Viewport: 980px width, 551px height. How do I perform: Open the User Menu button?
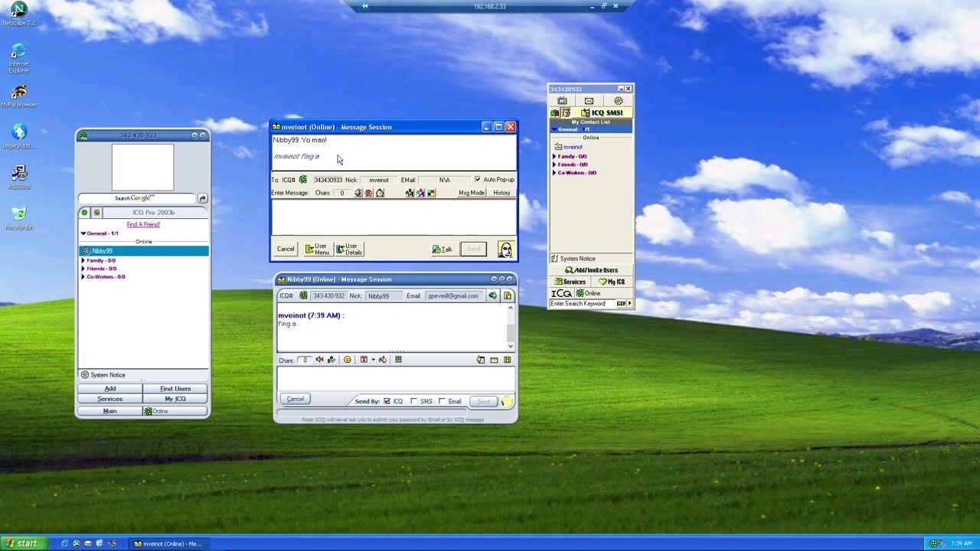(318, 249)
